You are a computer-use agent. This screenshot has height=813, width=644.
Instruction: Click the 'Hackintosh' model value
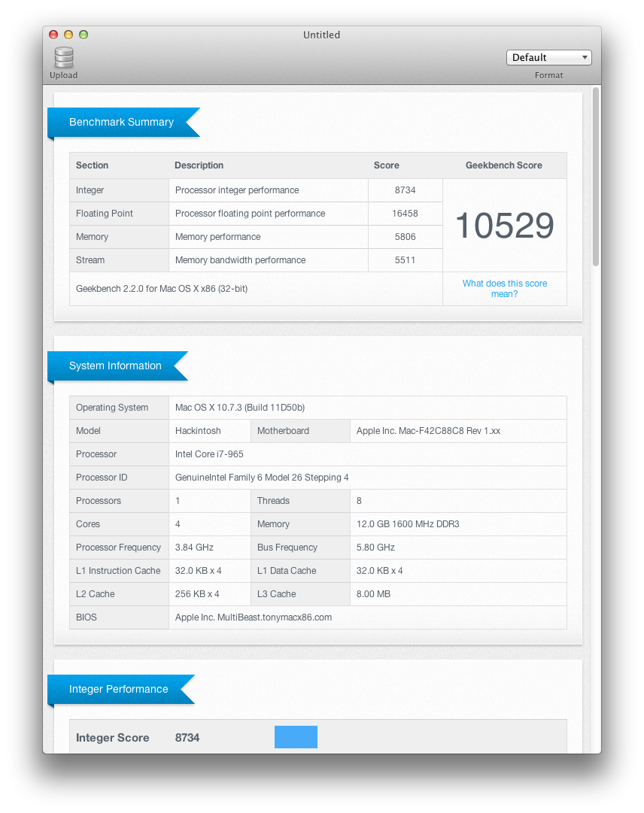click(x=198, y=431)
